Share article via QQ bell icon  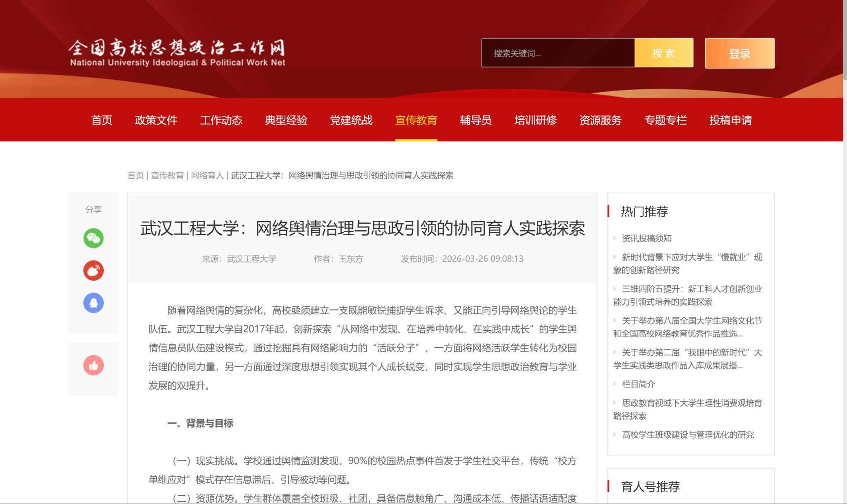point(93,303)
